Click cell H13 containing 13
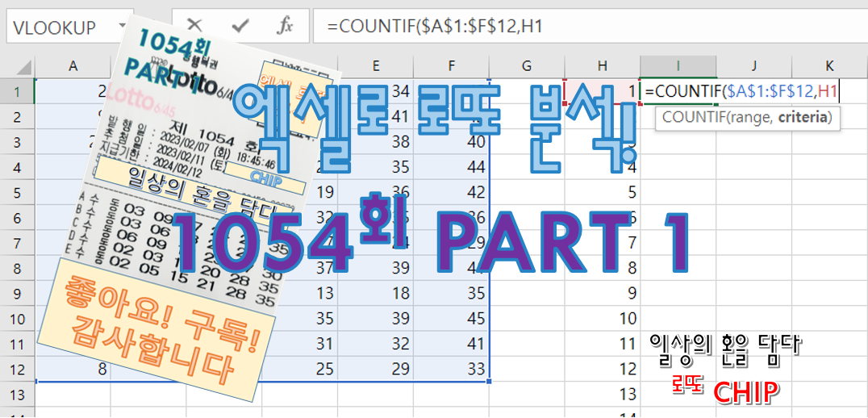 pyautogui.click(x=603, y=394)
